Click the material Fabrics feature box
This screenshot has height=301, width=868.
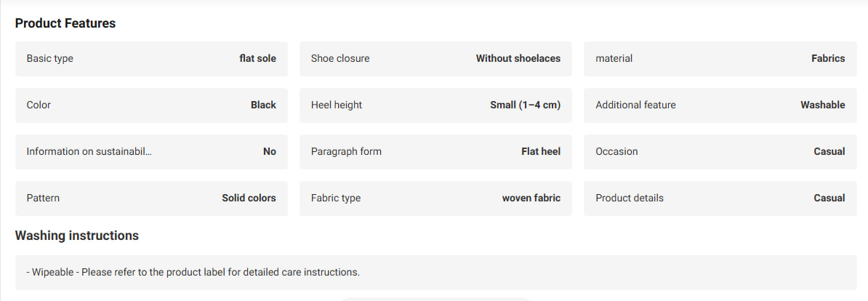point(720,59)
